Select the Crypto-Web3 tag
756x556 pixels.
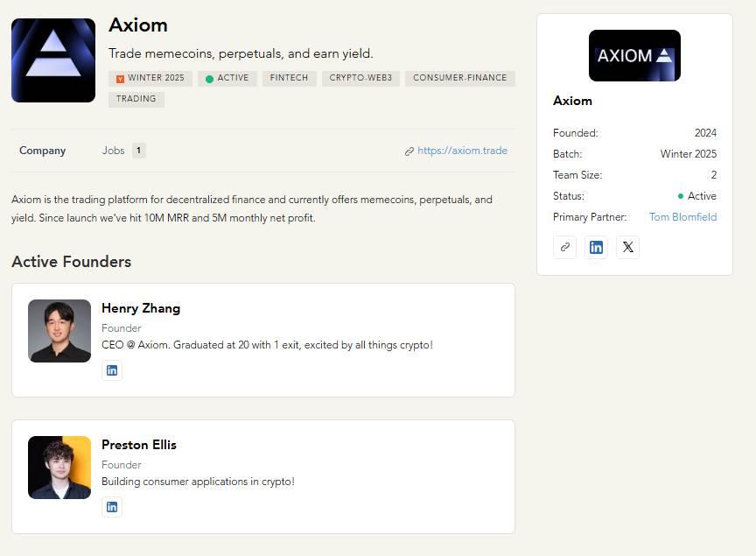pyautogui.click(x=360, y=78)
